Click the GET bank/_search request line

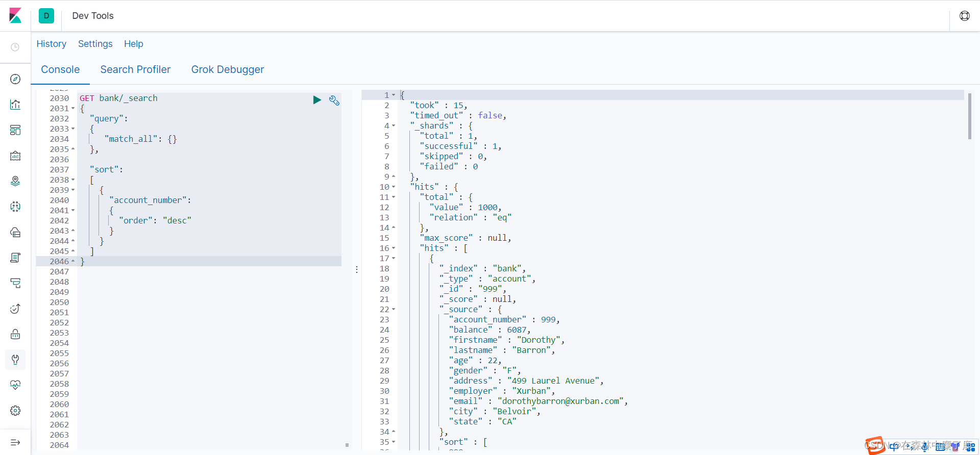pyautogui.click(x=118, y=98)
